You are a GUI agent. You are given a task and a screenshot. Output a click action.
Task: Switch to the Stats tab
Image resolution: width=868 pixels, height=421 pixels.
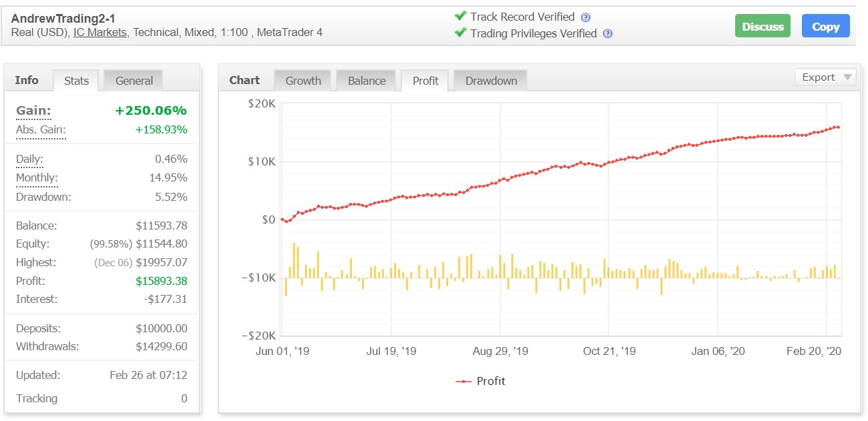click(x=76, y=81)
